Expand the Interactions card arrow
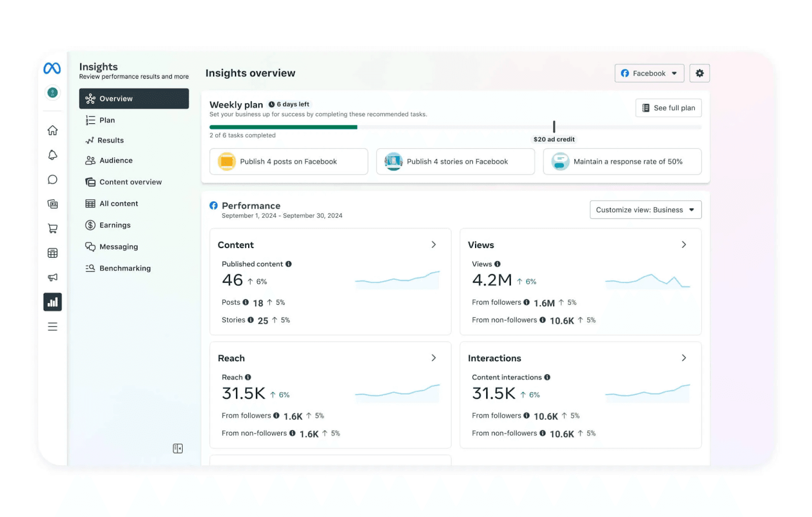 click(x=684, y=358)
